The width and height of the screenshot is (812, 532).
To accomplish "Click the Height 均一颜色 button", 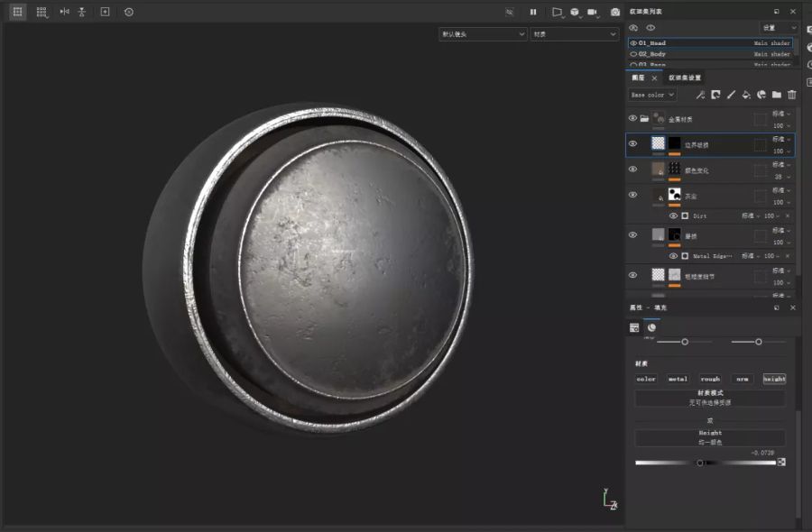I will 710,437.
